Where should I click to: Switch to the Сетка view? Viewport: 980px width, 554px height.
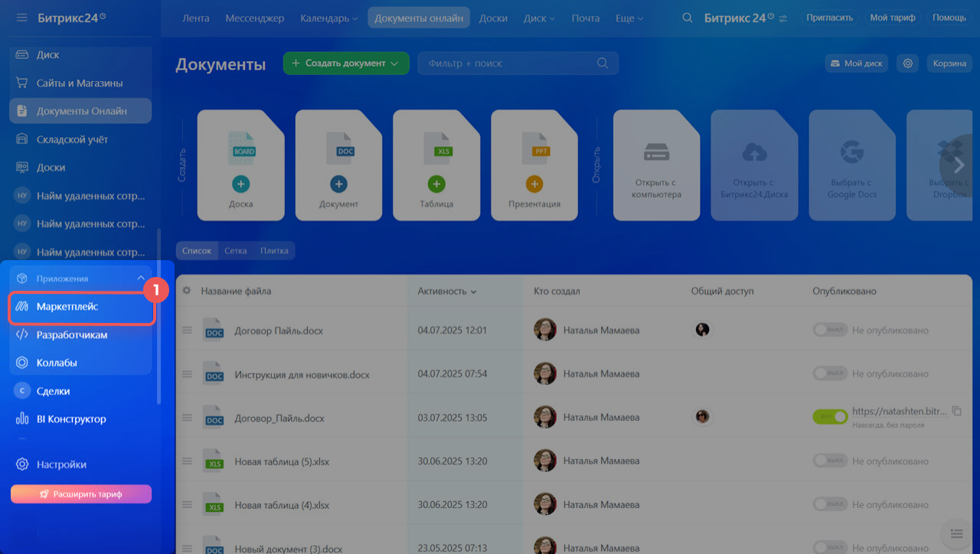[235, 251]
